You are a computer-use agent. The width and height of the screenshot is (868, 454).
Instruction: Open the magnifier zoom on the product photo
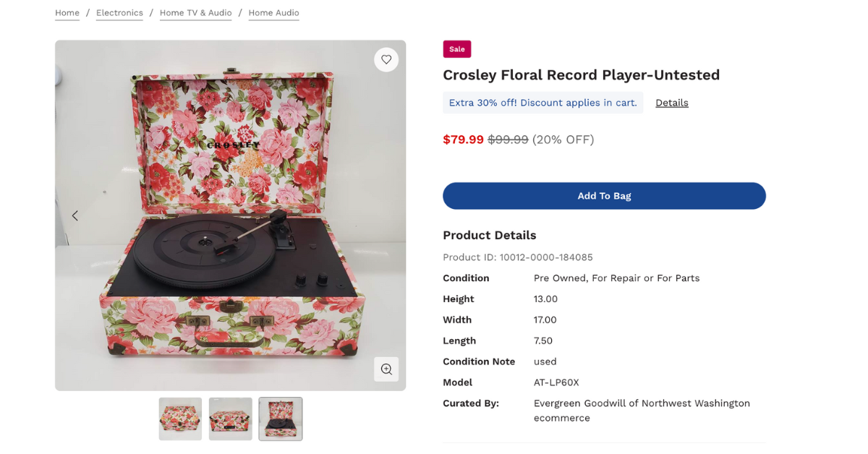coord(386,369)
